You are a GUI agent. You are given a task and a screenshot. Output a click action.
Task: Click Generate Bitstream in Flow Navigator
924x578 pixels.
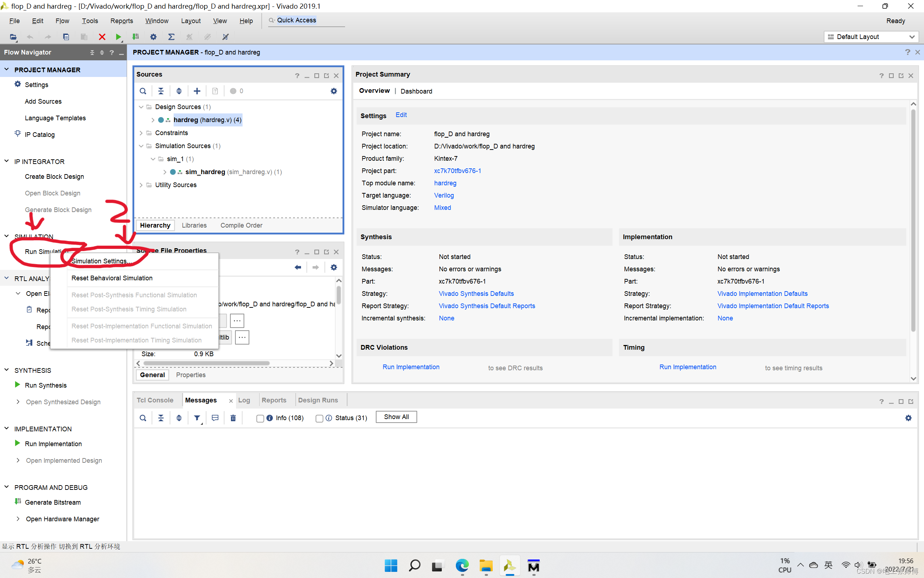coord(53,502)
